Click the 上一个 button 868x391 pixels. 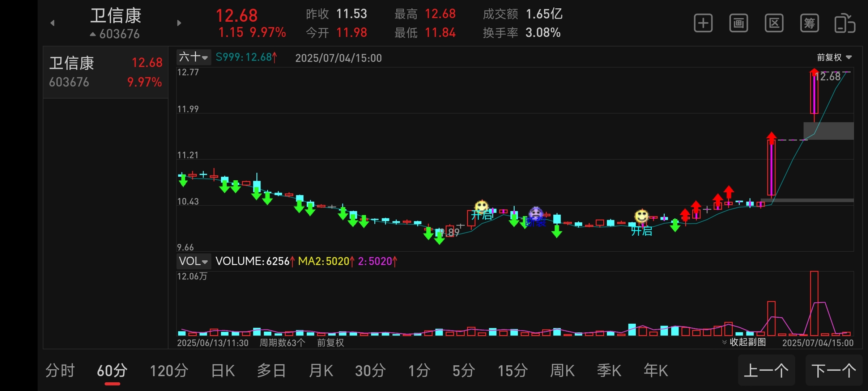[x=766, y=370]
